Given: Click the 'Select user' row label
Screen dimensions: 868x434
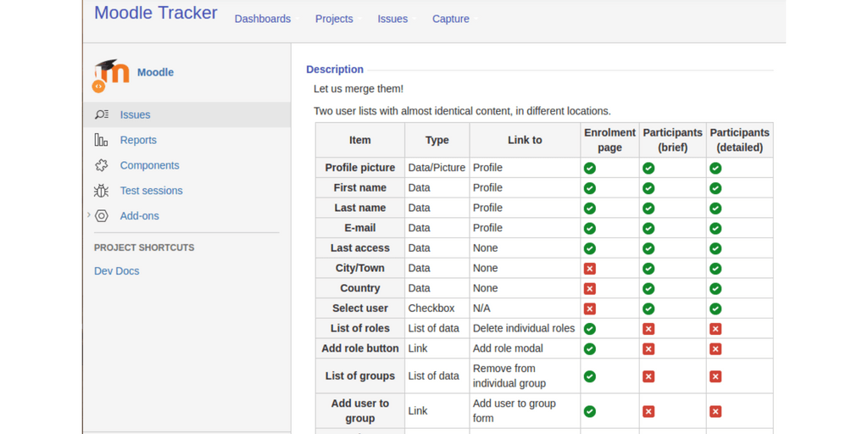Looking at the screenshot, I should coord(360,309).
